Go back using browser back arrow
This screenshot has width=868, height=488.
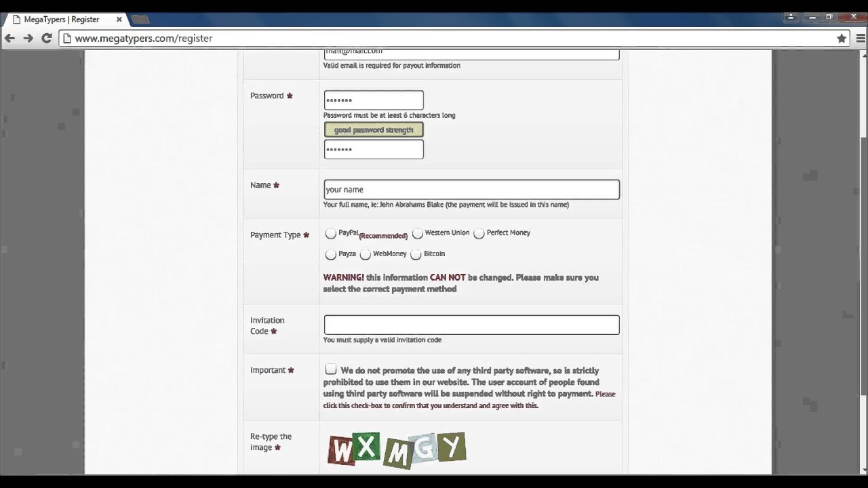click(x=9, y=39)
